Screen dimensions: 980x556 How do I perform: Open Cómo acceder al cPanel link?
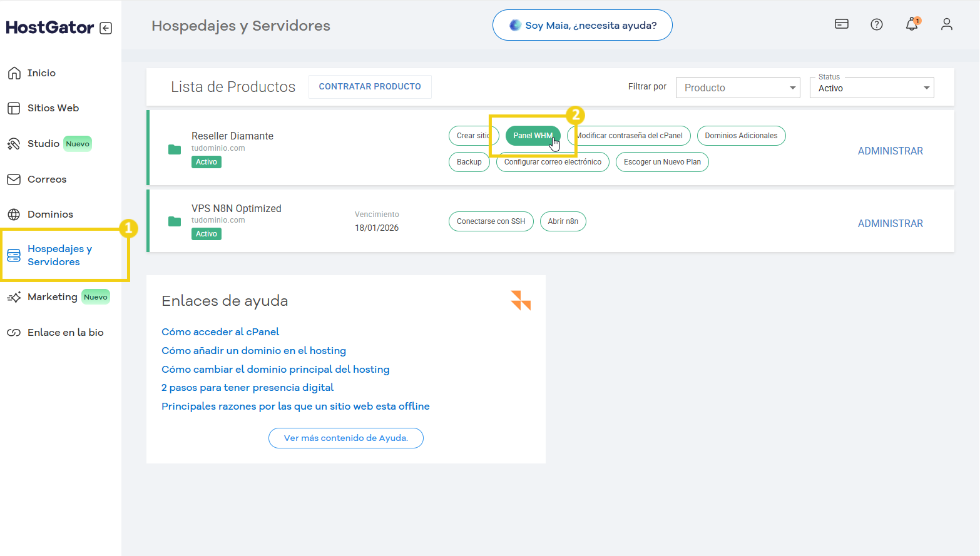220,332
